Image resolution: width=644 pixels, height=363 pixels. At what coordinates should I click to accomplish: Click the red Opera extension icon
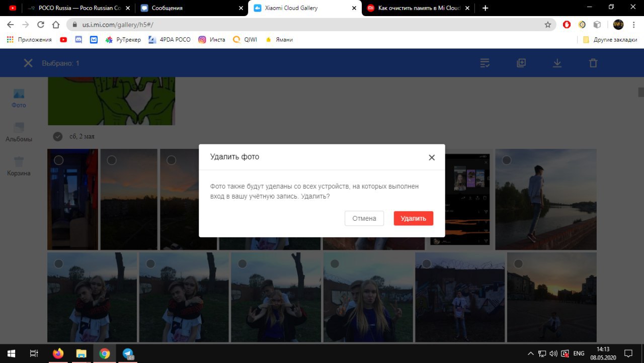(567, 24)
